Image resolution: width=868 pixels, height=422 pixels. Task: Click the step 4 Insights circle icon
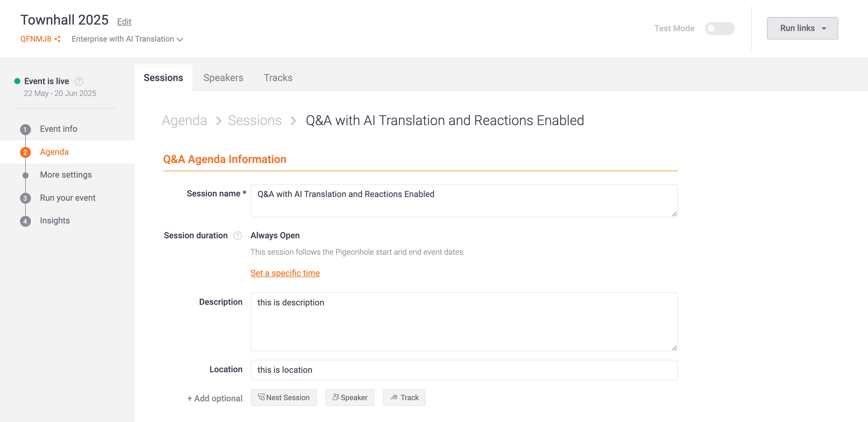(x=25, y=221)
